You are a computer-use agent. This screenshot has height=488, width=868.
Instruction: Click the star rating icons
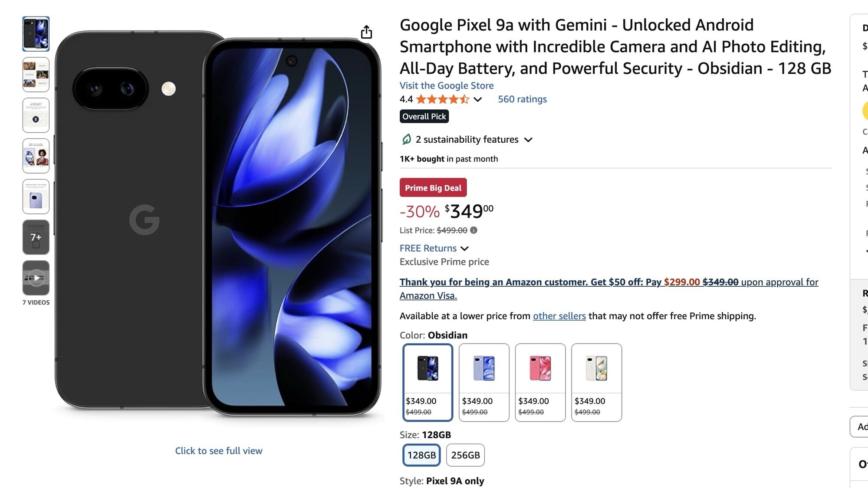(x=442, y=99)
